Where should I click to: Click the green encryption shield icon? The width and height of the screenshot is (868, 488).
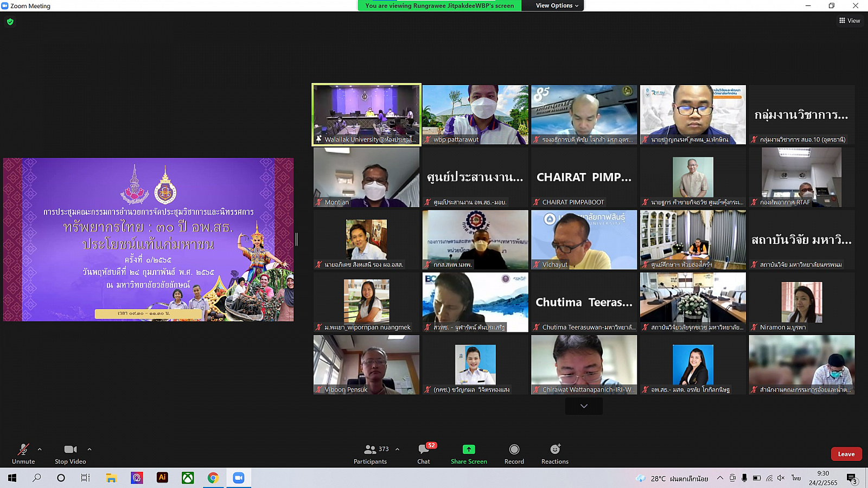tap(10, 22)
